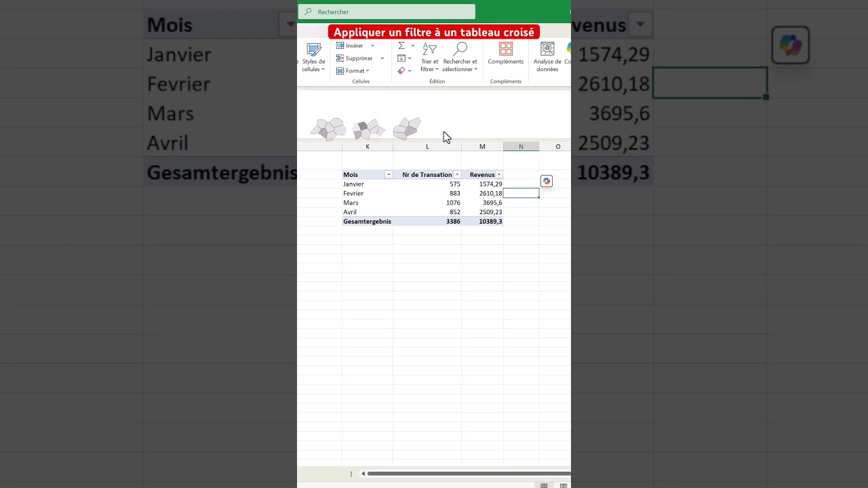The height and width of the screenshot is (488, 868).
Task: Launch Analyse de données tool
Action: 547,58
